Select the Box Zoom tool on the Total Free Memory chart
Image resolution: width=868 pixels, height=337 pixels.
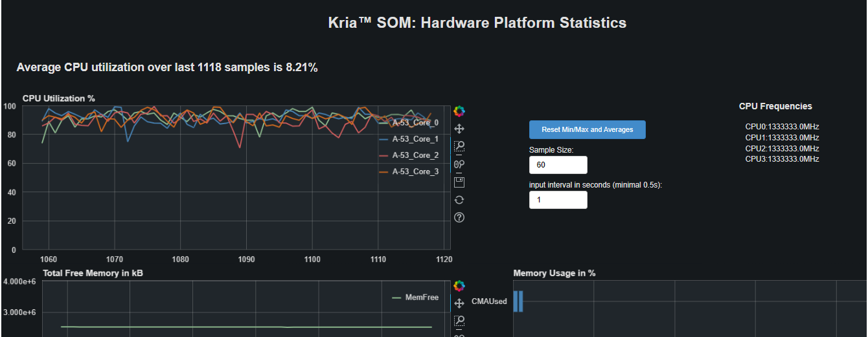click(459, 321)
